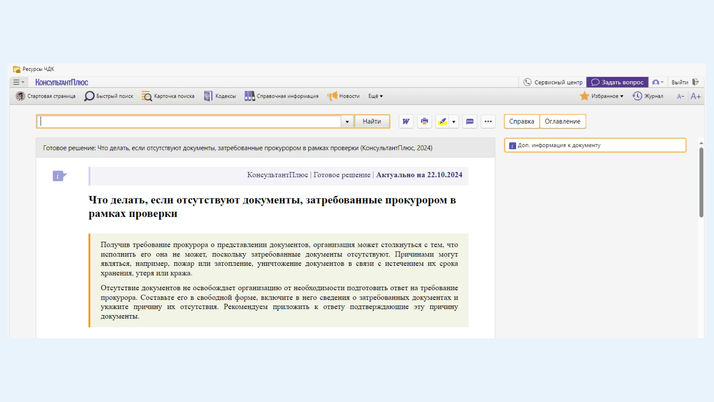Expand Избранное favorites menu
Screen dimensions: 714x402
tap(601, 96)
